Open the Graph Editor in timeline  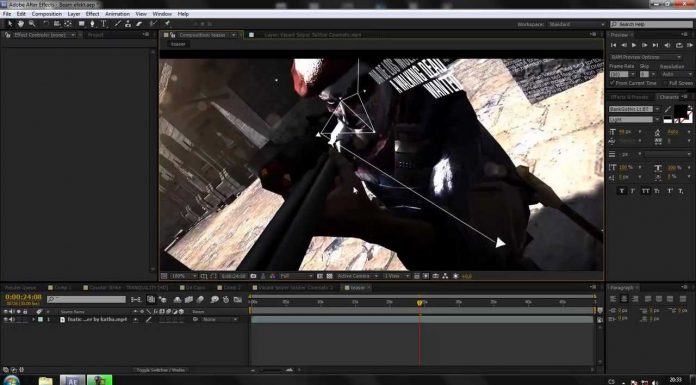237,300
